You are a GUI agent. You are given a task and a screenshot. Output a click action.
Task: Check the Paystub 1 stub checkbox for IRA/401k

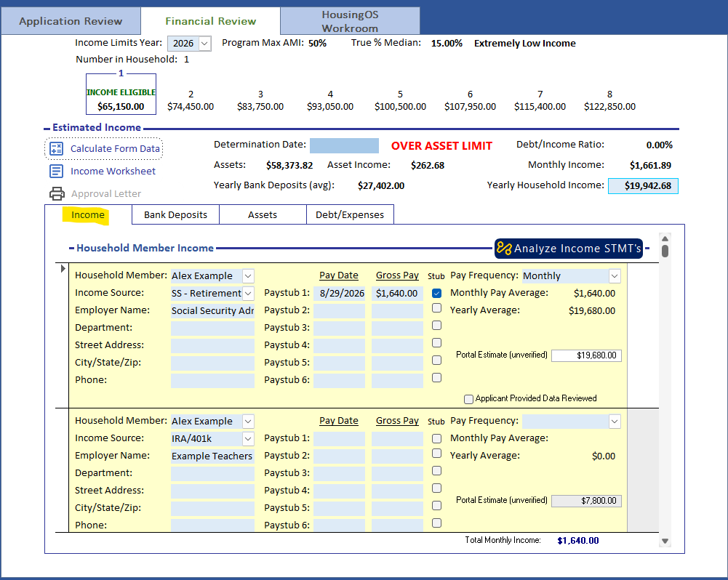coord(436,438)
